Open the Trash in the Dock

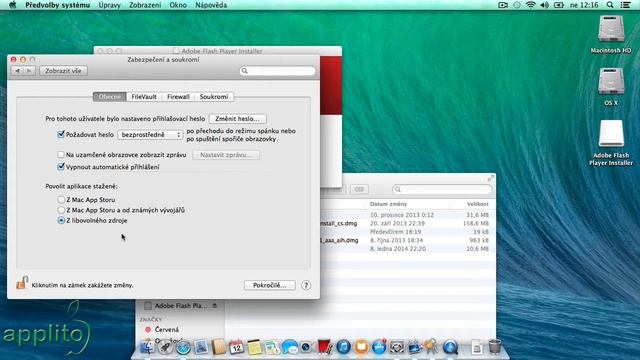(494, 347)
